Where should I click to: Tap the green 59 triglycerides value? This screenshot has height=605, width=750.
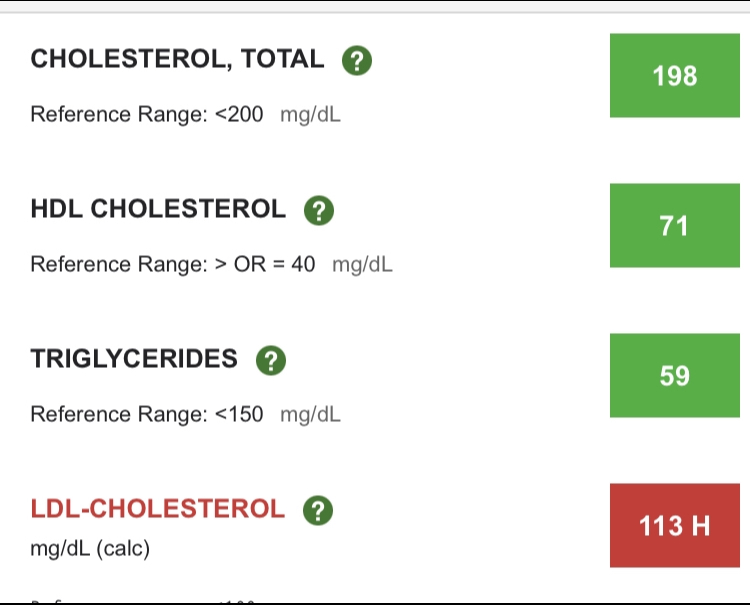(x=674, y=375)
